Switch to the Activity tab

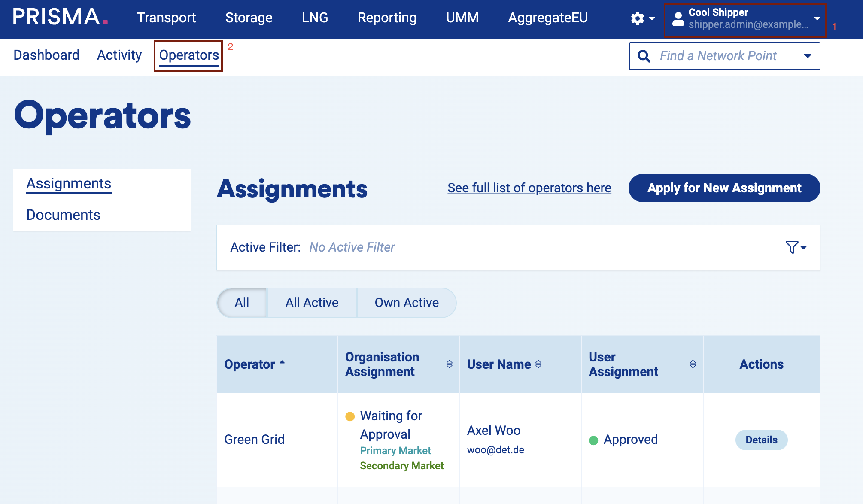pyautogui.click(x=119, y=55)
